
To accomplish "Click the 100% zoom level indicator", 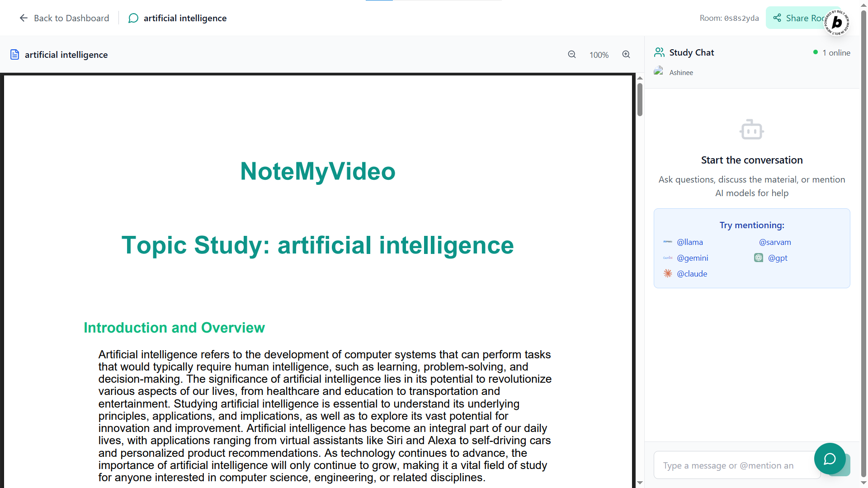I will click(599, 55).
